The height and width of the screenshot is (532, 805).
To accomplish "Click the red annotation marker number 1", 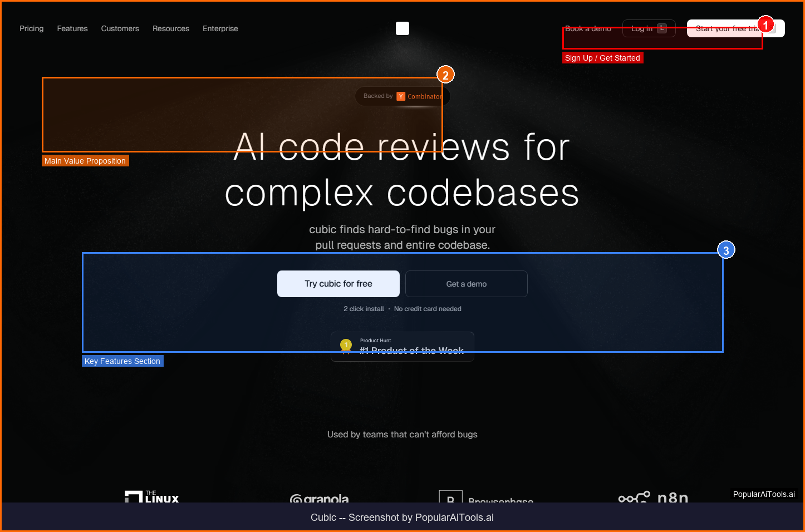I will [x=765, y=25].
